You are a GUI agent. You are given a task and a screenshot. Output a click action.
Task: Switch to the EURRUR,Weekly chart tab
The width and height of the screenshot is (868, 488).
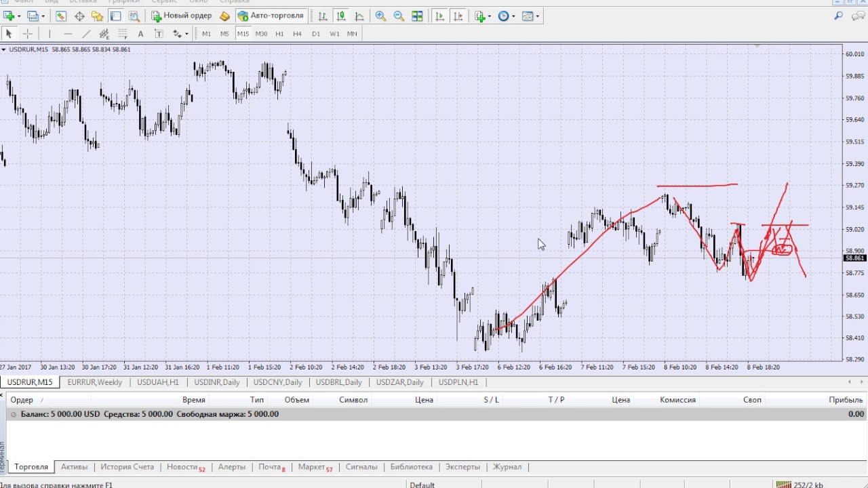point(95,382)
